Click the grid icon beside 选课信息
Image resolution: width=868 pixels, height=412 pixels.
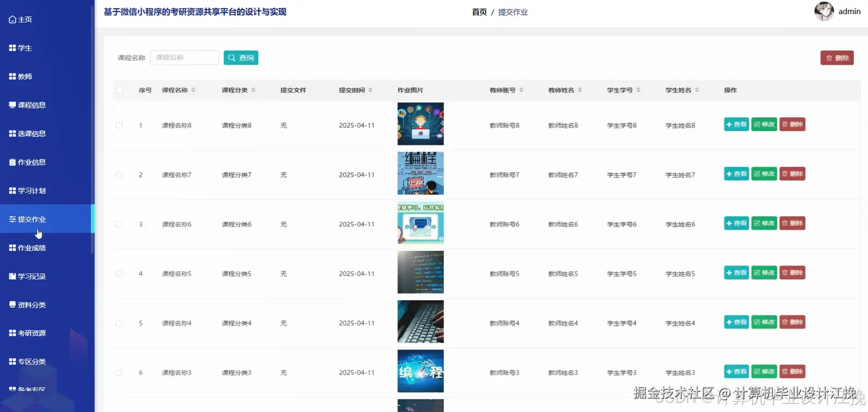(12, 134)
